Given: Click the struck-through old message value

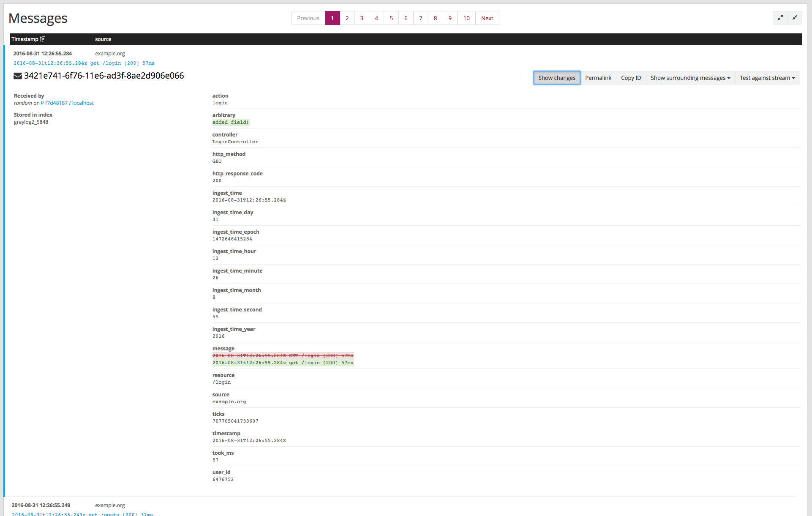Looking at the screenshot, I should point(283,356).
